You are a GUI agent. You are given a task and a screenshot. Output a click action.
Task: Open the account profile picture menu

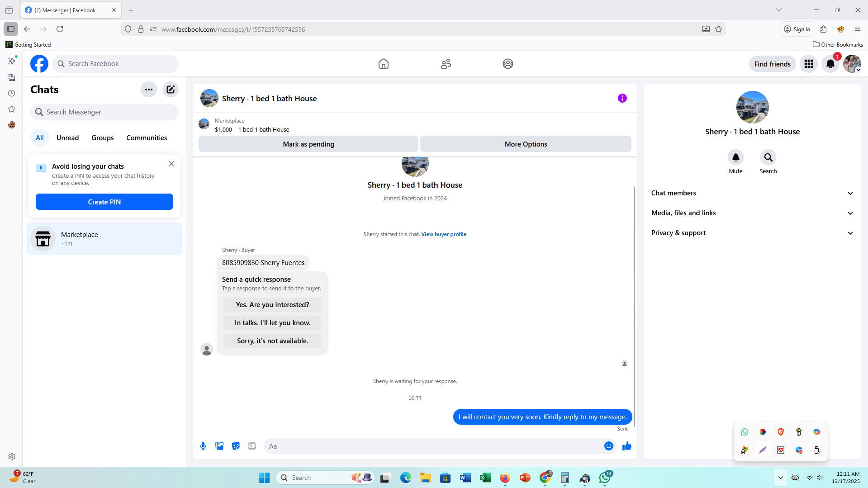pyautogui.click(x=852, y=64)
